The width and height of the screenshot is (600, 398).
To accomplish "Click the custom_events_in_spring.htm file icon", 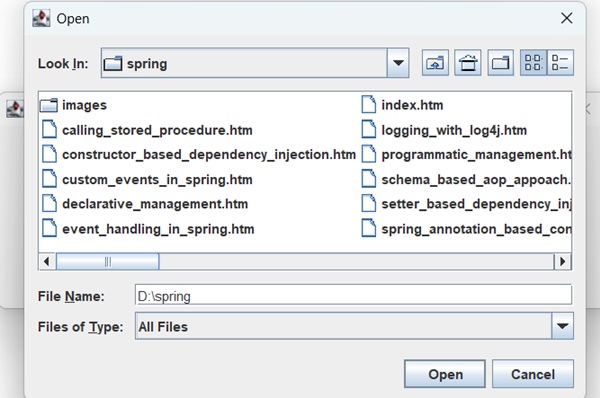I will pyautogui.click(x=49, y=179).
